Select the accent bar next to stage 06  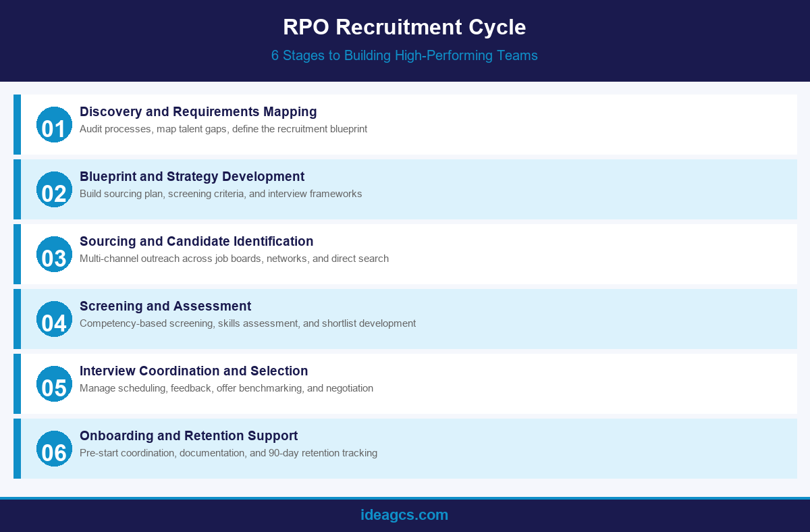coord(16,448)
